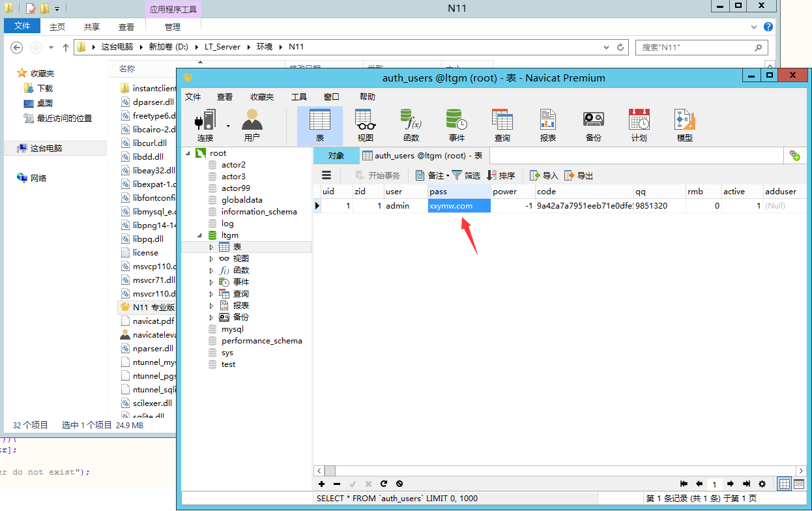Click the 函数 (Function) toolbar icon
The width and height of the screenshot is (812, 511).
click(411, 125)
